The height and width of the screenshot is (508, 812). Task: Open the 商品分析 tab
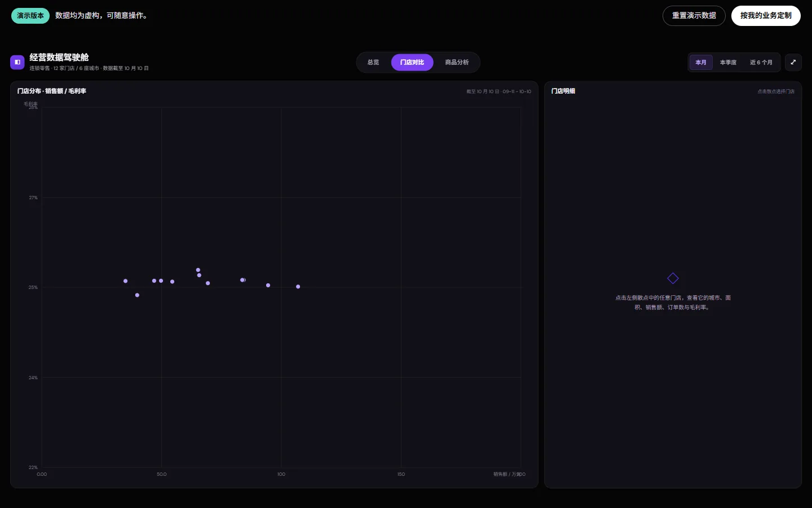tap(457, 62)
